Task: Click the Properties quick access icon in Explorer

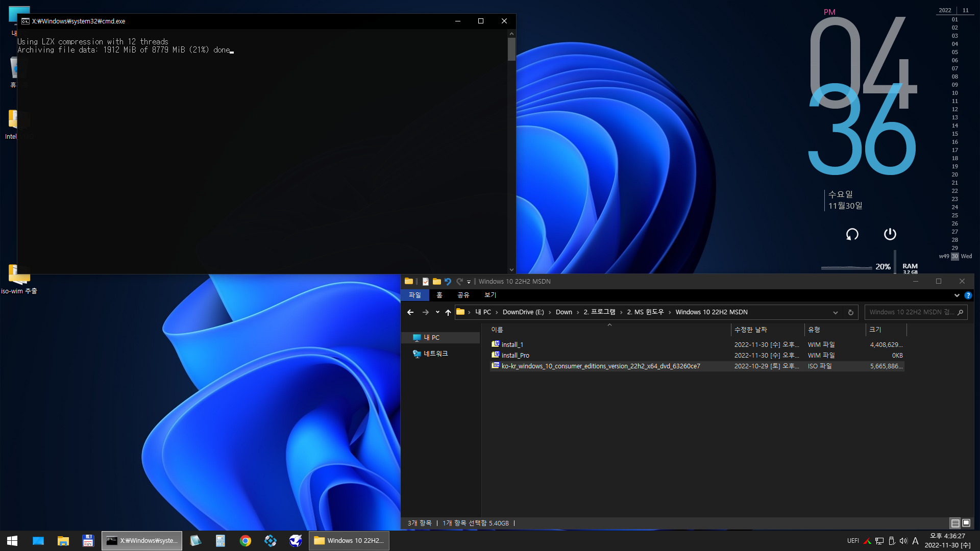Action: (x=425, y=281)
